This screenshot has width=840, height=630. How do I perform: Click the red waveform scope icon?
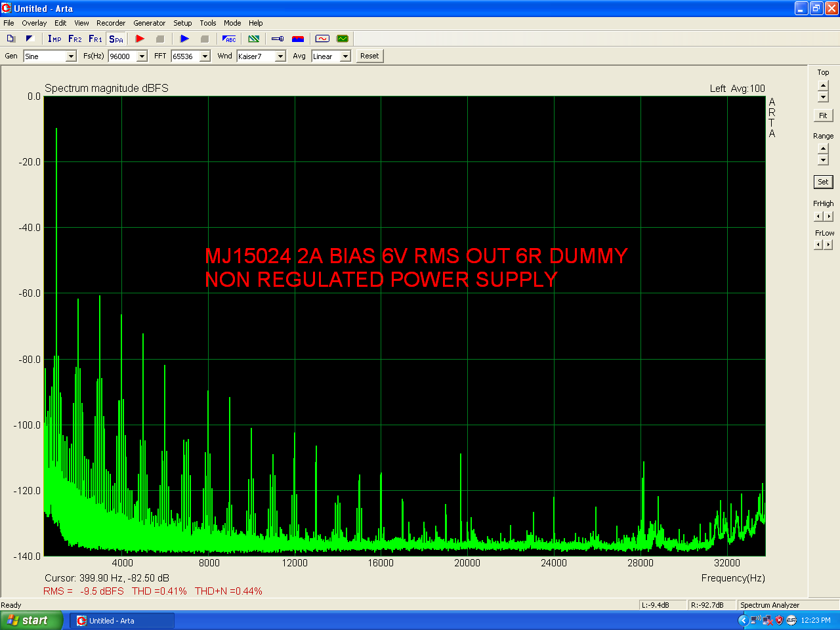tap(322, 39)
